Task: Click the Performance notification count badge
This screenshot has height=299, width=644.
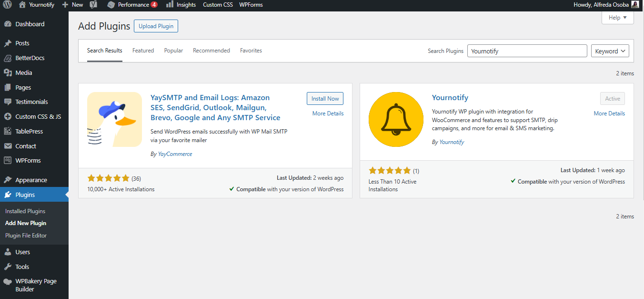Action: [154, 5]
